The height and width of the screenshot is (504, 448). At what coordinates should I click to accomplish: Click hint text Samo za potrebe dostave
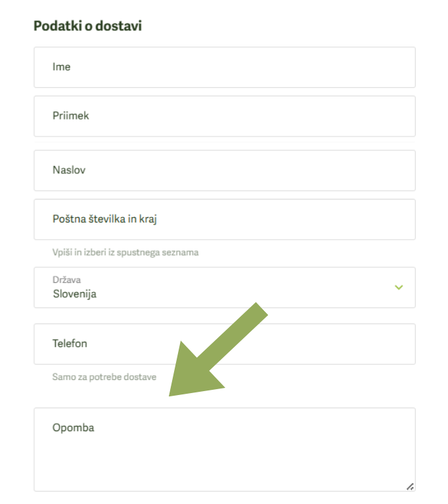[x=104, y=377]
